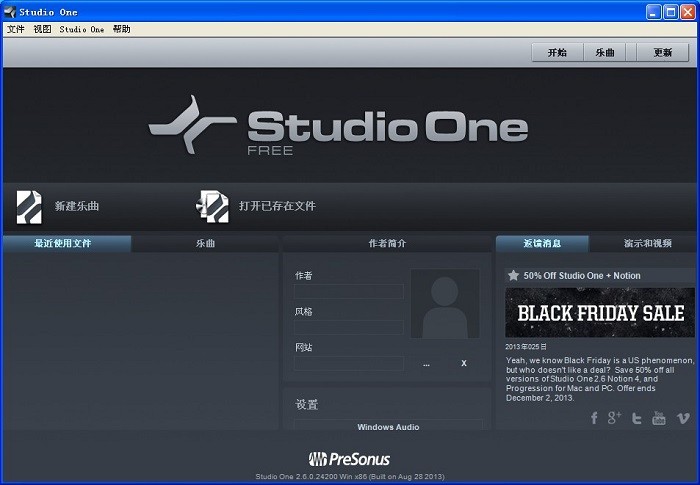Maximize the Studio One window
Screen dimensions: 700x485
click(x=670, y=12)
